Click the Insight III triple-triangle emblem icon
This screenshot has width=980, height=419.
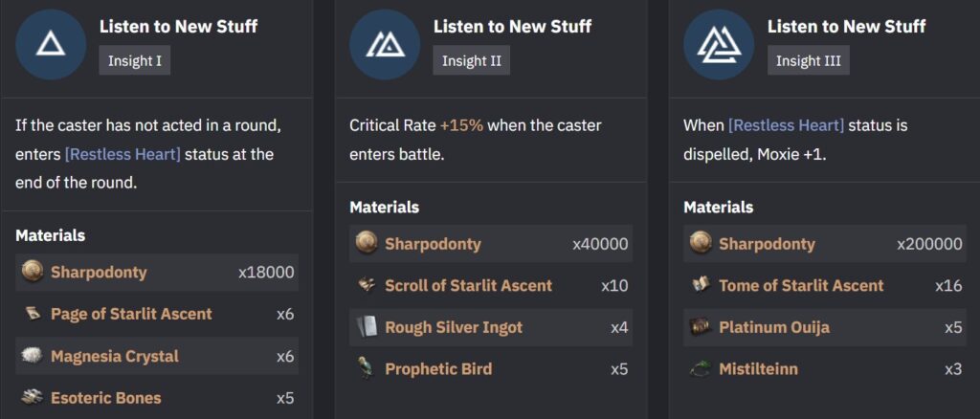(x=719, y=44)
